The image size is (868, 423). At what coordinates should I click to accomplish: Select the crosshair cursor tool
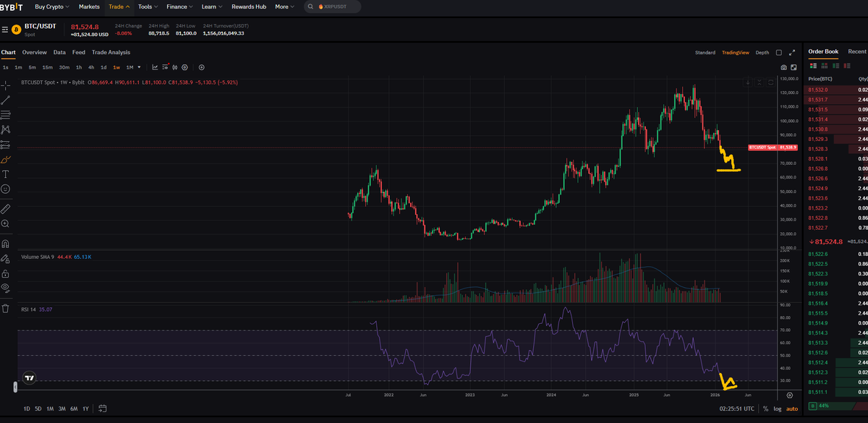click(6, 85)
